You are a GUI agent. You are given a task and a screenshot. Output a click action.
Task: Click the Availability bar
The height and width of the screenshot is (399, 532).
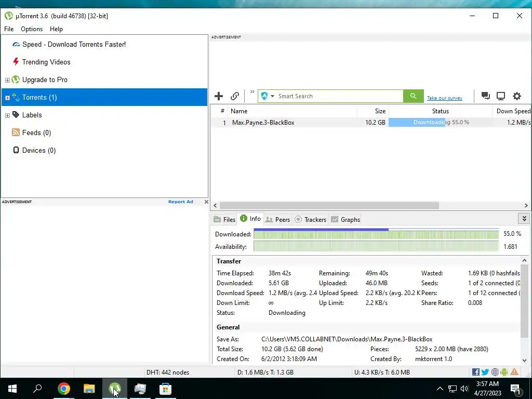coord(376,247)
